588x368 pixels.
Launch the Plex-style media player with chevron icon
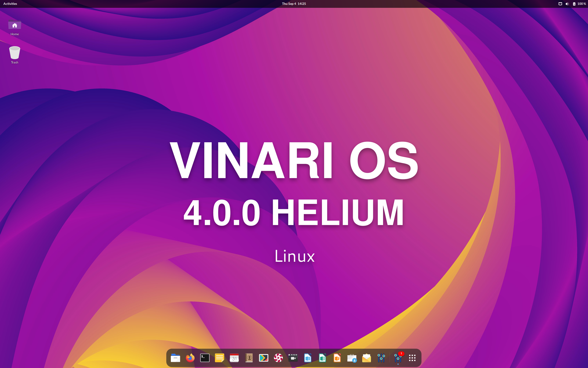[263, 358]
